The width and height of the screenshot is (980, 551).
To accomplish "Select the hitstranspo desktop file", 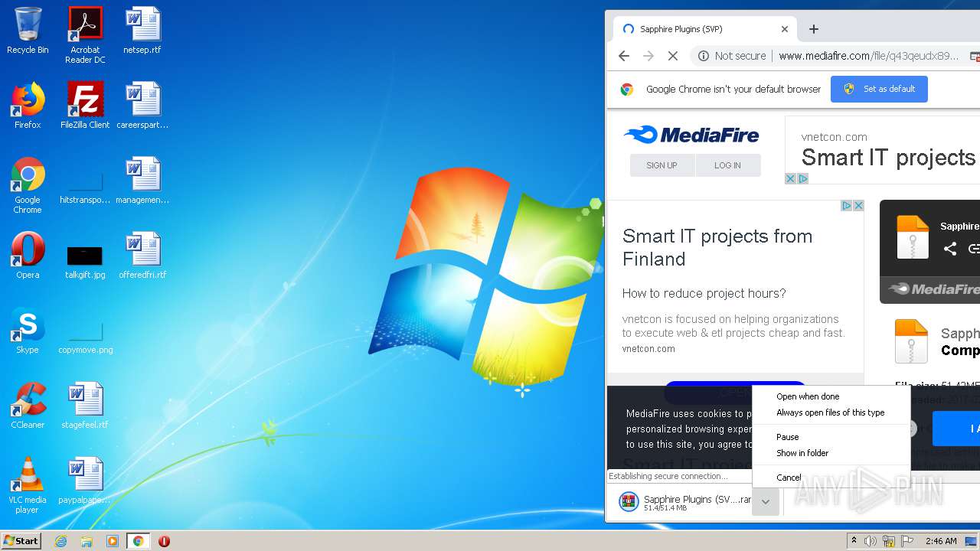I will pos(85,185).
